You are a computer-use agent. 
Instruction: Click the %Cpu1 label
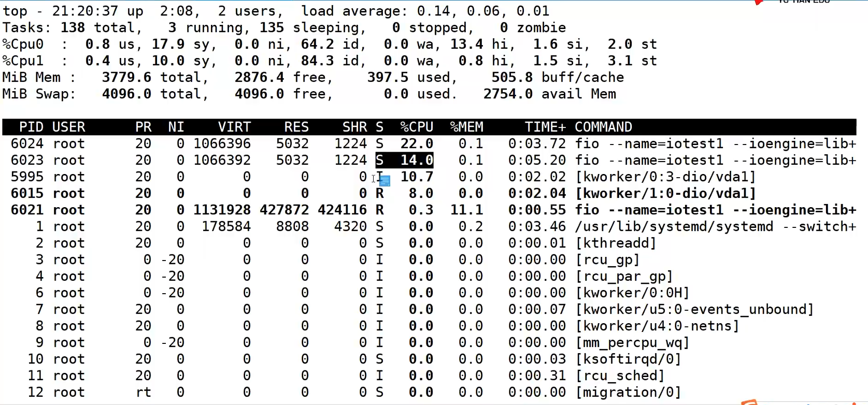coord(23,61)
